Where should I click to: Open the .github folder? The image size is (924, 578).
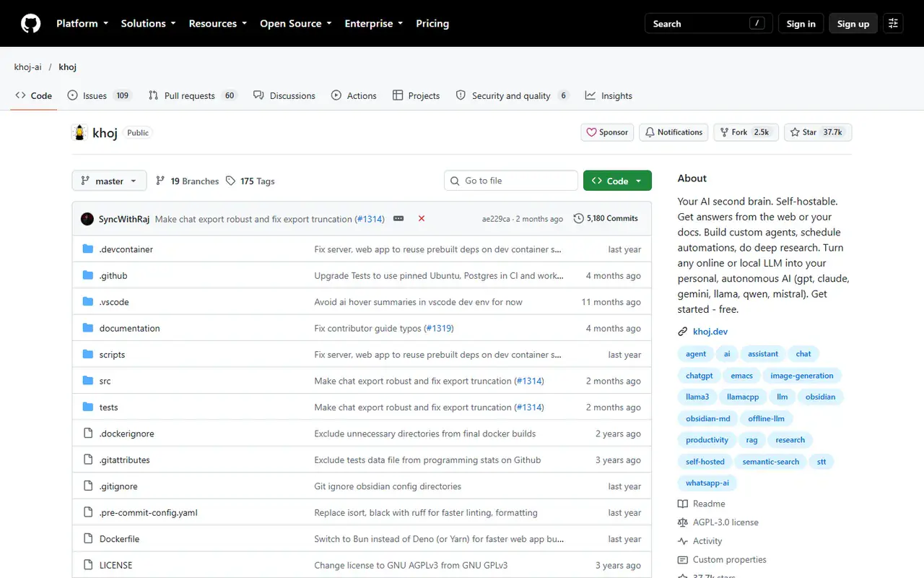point(113,275)
